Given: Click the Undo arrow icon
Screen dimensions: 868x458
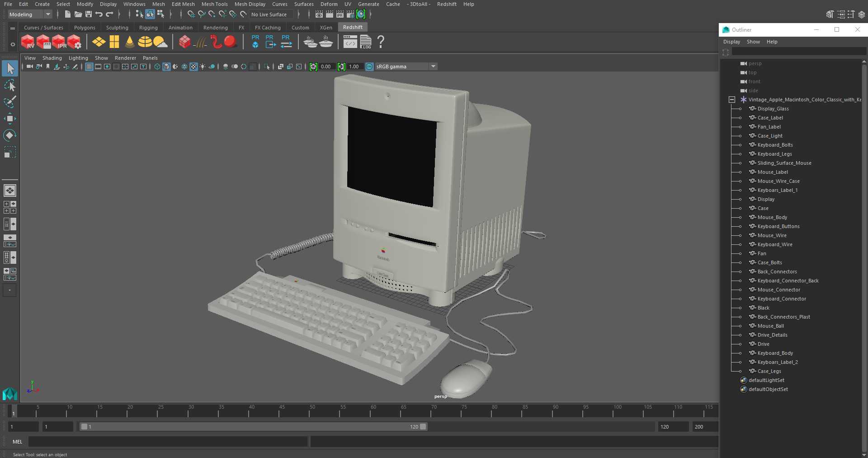Looking at the screenshot, I should tap(99, 14).
